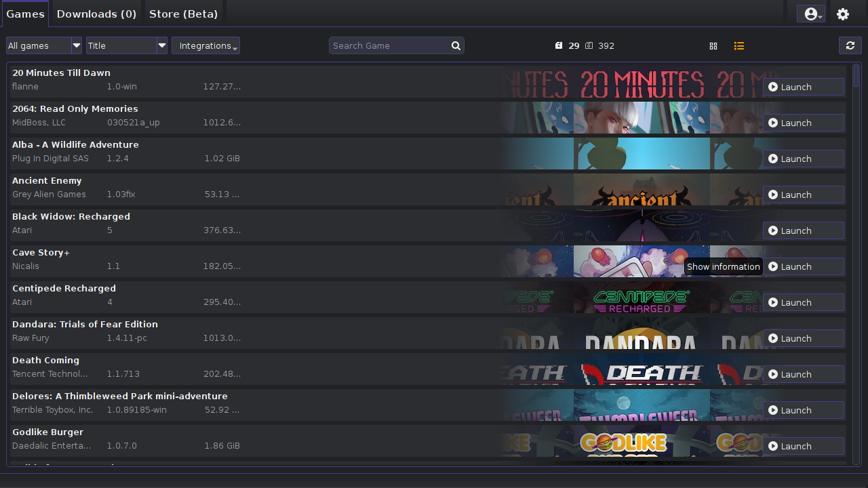Click developer name "flanne"
This screenshot has height=488, width=868.
point(25,86)
